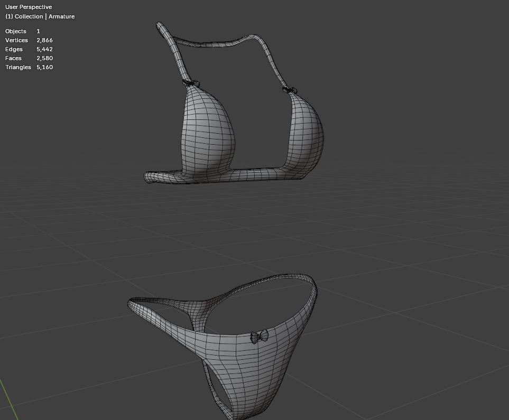Click the Objects count statistic
The height and width of the screenshot is (420, 509).
[22, 31]
